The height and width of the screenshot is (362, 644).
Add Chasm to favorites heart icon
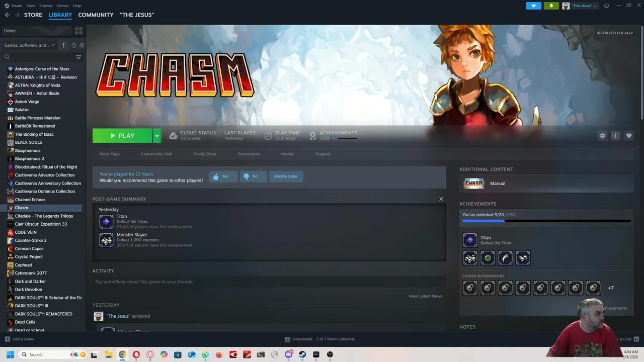(628, 136)
